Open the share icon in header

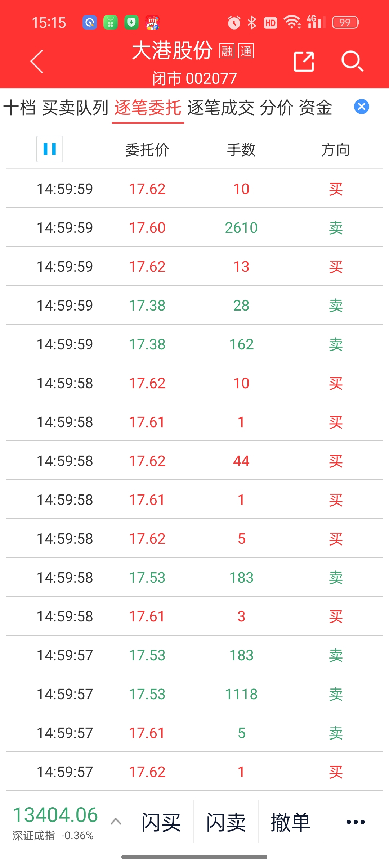[x=304, y=62]
